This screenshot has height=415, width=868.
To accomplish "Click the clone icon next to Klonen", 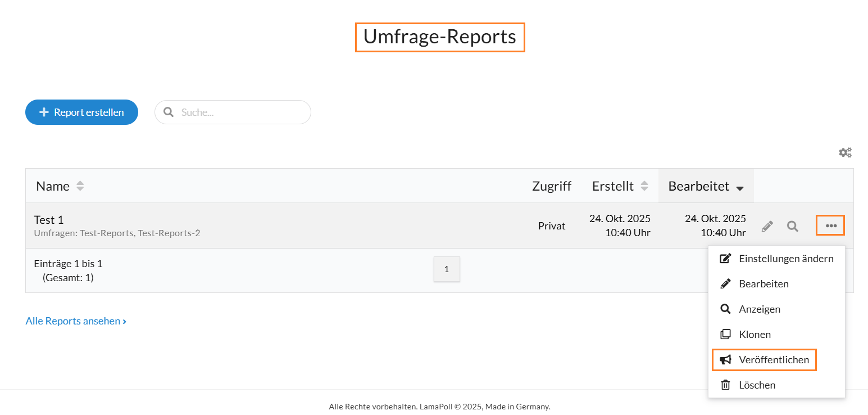I will point(725,334).
